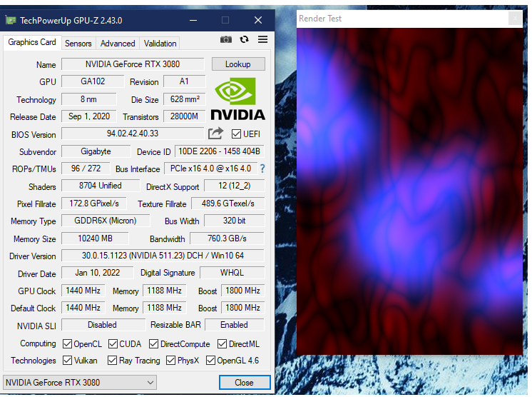Viewport: 532px width, 397px height.
Task: Open the hamburger menu in GPU-Z
Action: [262, 39]
